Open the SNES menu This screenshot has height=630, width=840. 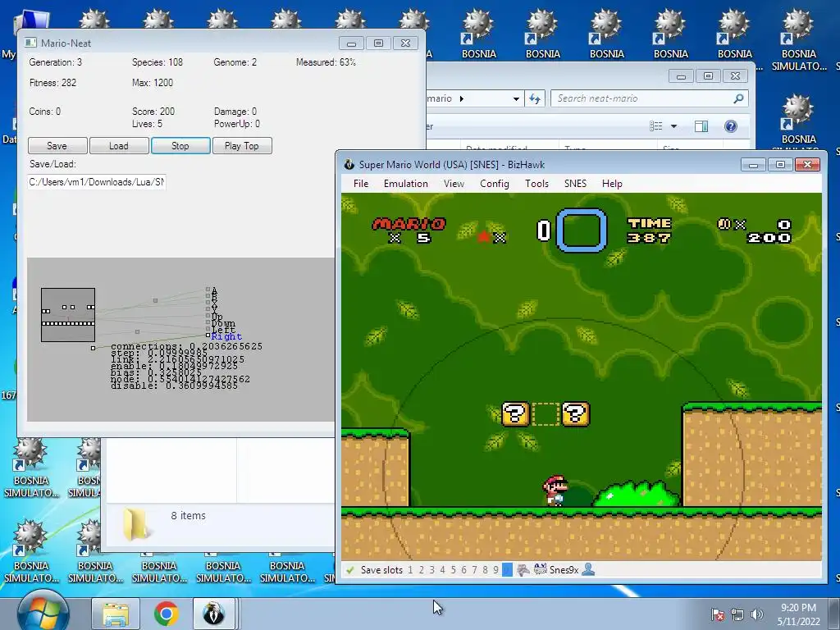[575, 184]
